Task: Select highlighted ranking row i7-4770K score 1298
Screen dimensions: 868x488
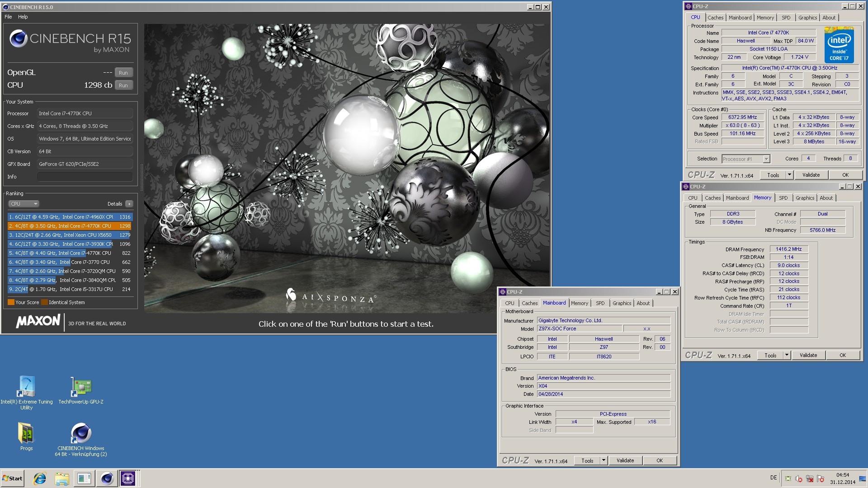Action: [x=70, y=226]
